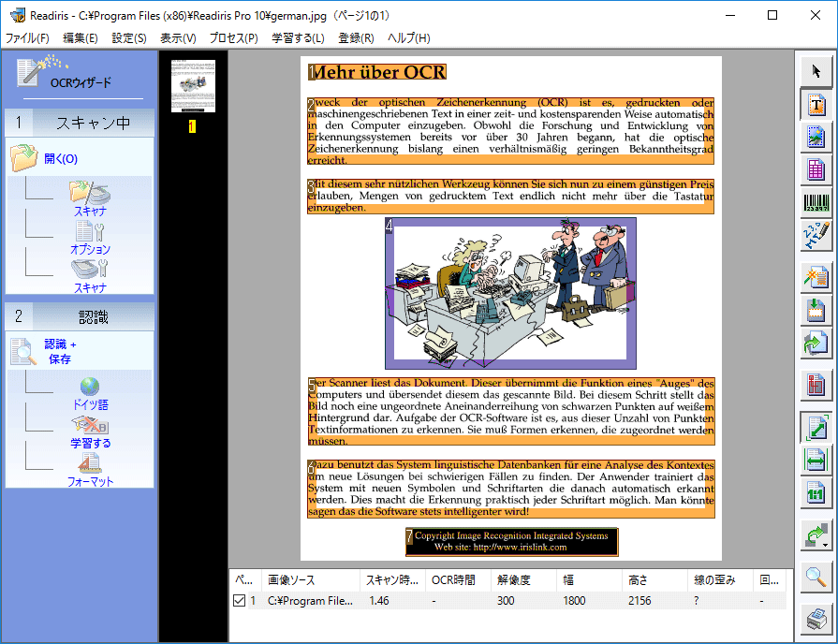Viewport: 838px width, 644px height.
Task: Open the 設定(S) menu
Action: pos(129,38)
